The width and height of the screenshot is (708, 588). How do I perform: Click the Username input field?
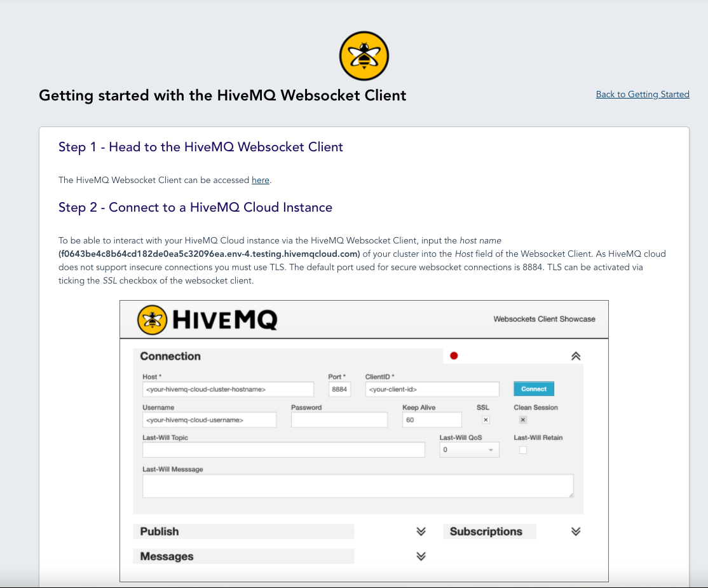(x=210, y=420)
